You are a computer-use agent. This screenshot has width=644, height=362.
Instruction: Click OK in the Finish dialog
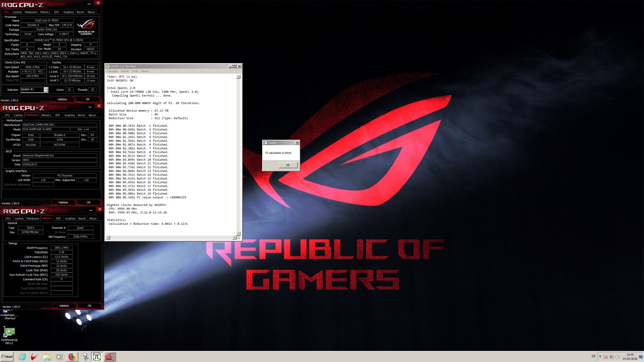[288, 165]
